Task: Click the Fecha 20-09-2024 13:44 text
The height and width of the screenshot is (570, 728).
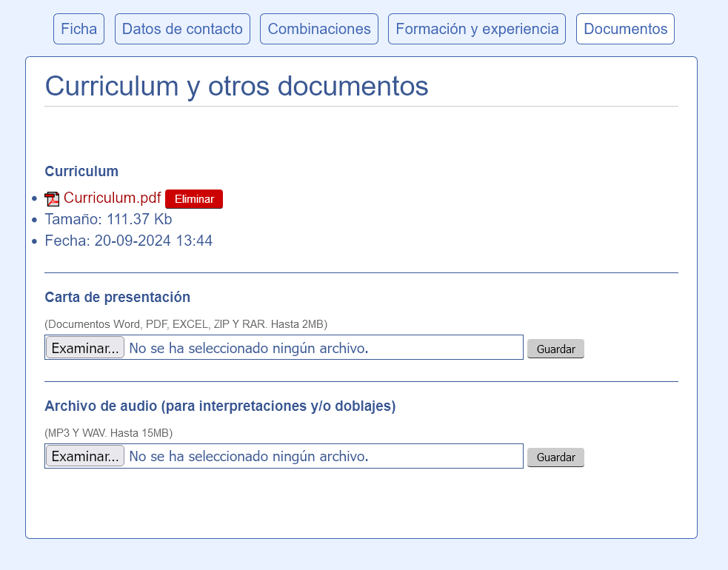Action: (128, 241)
